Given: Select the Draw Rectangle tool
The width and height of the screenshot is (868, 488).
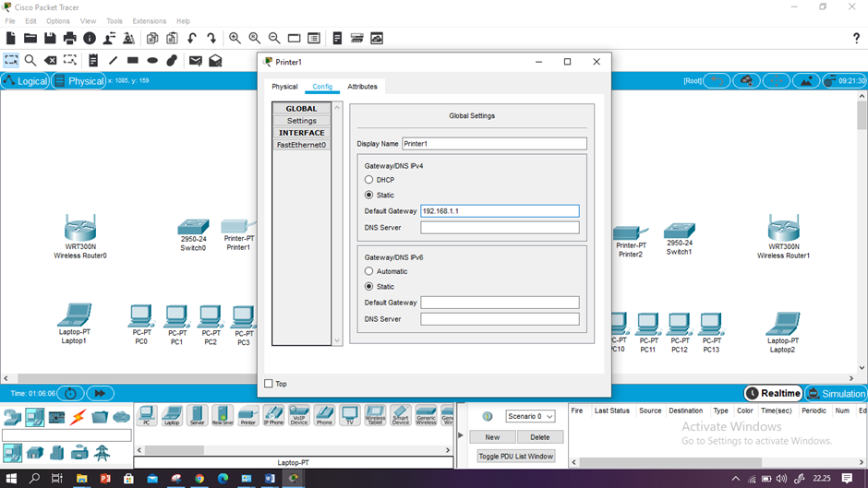Looking at the screenshot, I should (132, 60).
